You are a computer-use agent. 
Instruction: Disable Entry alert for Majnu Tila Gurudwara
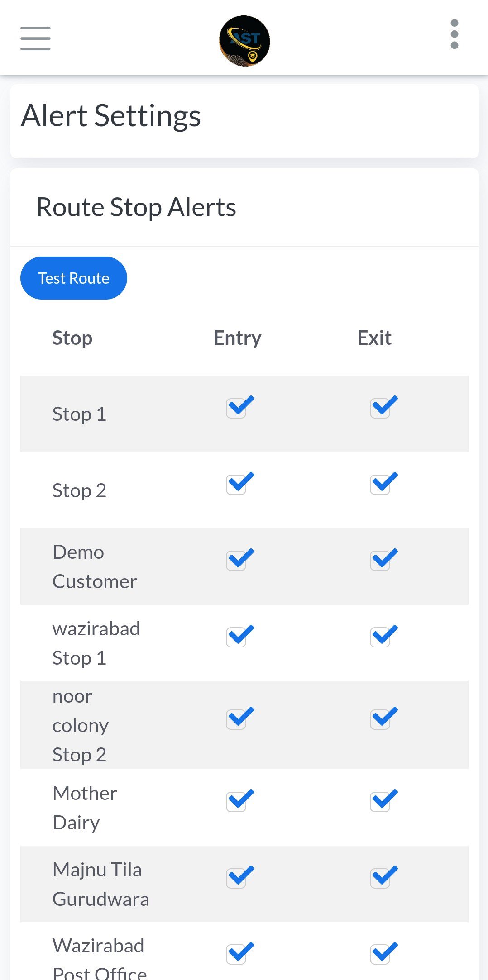pyautogui.click(x=237, y=878)
